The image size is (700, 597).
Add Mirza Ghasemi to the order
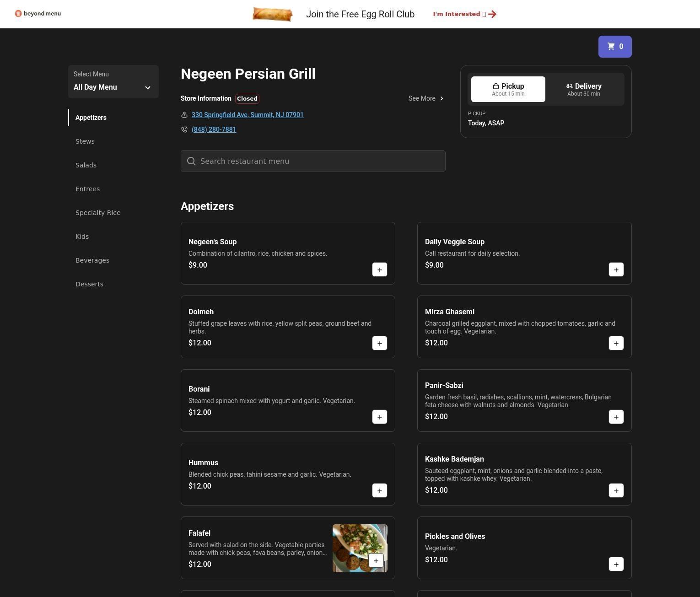pos(616,344)
